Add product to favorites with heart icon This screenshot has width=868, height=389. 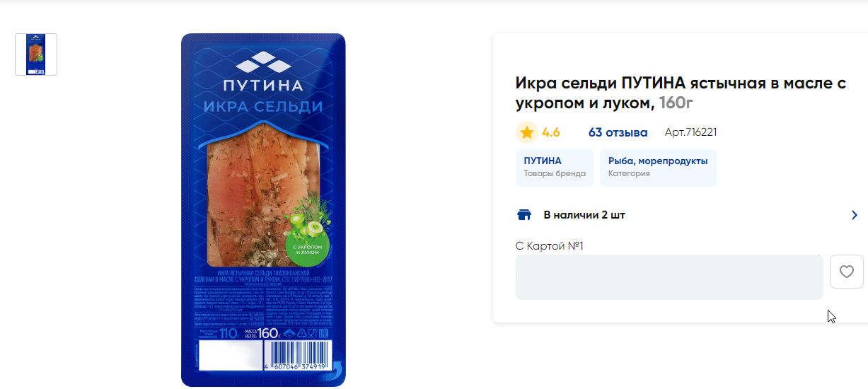click(846, 272)
